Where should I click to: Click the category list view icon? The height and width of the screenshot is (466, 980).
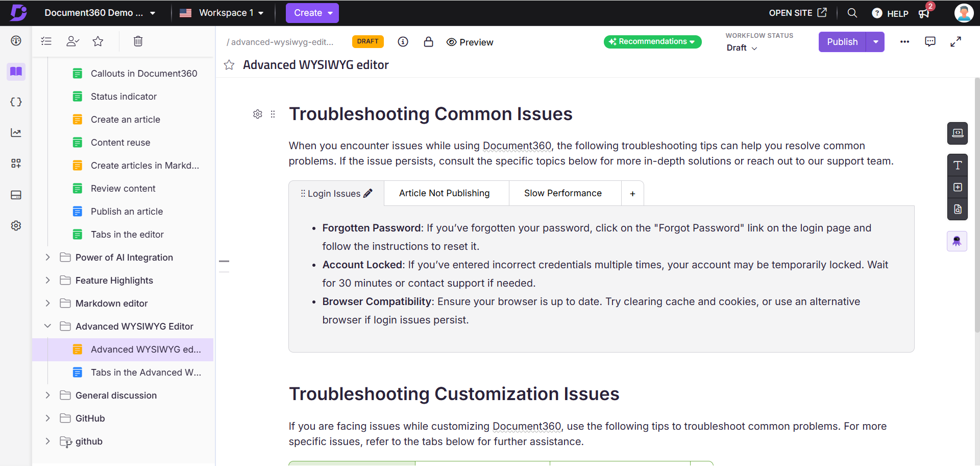point(46,41)
